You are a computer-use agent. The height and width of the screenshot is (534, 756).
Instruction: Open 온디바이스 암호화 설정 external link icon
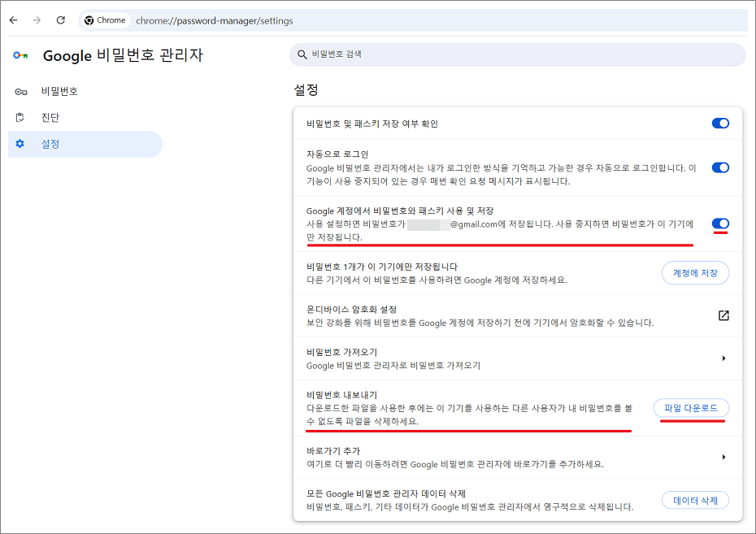[x=723, y=315]
